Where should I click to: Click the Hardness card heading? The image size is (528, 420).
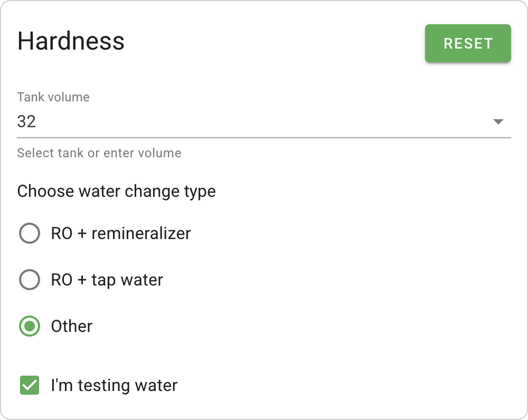[x=71, y=41]
